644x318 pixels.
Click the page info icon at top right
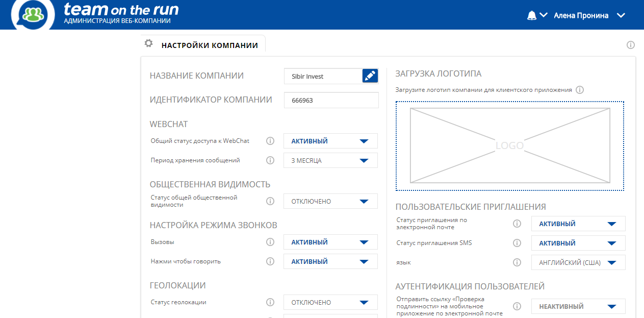[631, 45]
